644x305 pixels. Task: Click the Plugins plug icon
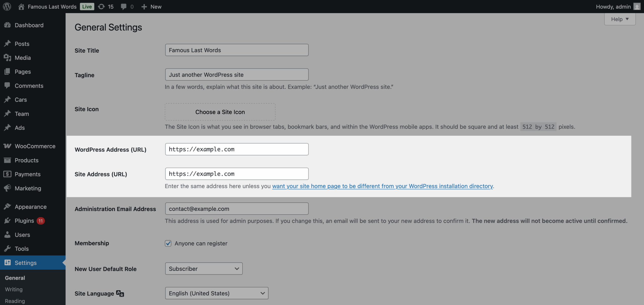pos(8,221)
